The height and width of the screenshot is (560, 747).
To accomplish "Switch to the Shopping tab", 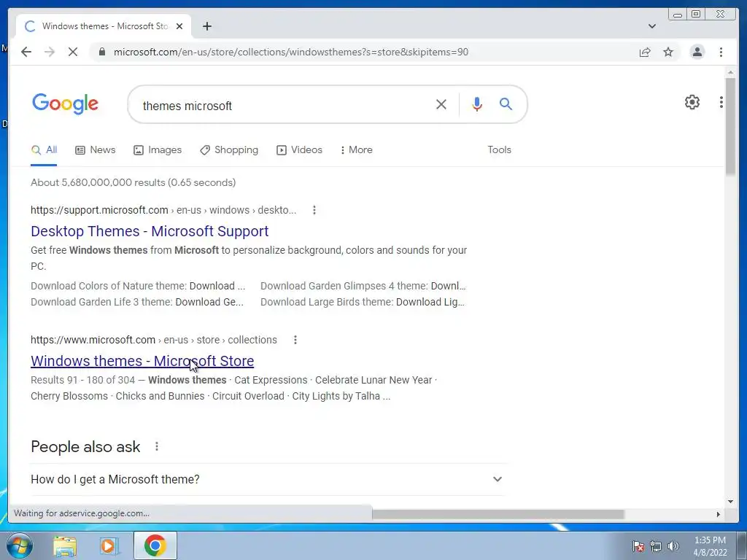I will 229,150.
